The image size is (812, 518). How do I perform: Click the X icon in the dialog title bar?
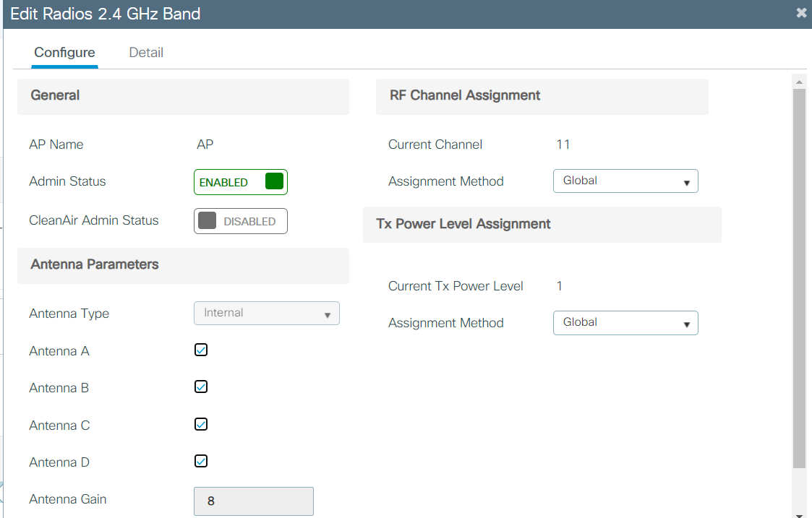tap(801, 12)
